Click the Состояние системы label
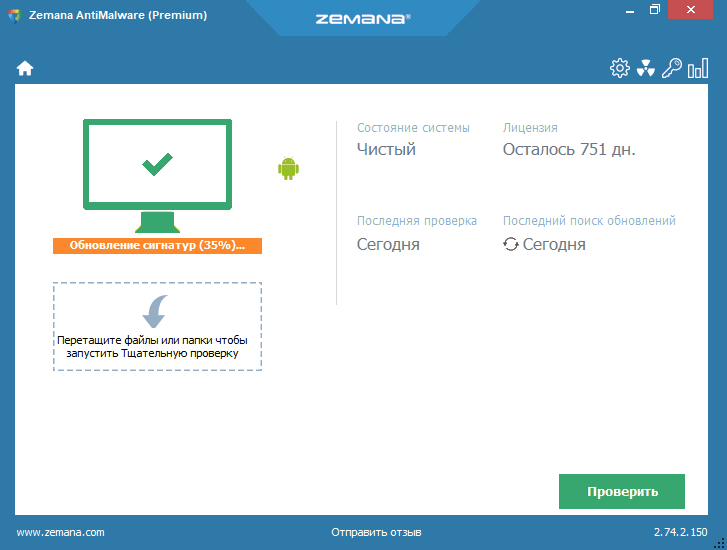Viewport: 727px width, 550px height. (x=413, y=128)
